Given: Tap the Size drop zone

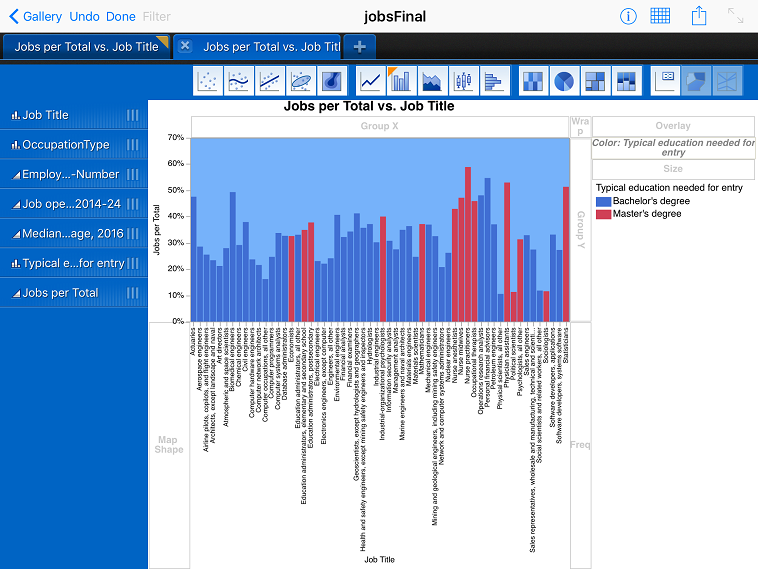Looking at the screenshot, I should [673, 169].
